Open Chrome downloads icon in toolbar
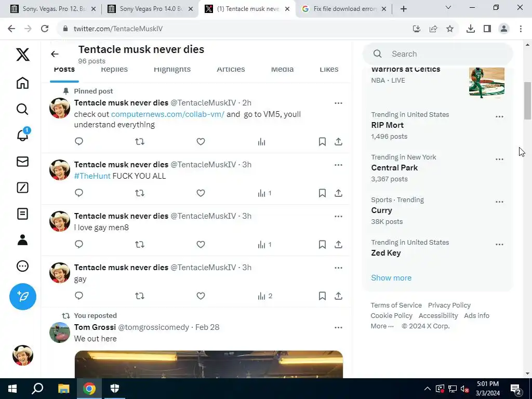Image resolution: width=532 pixels, height=399 pixels. (471, 29)
